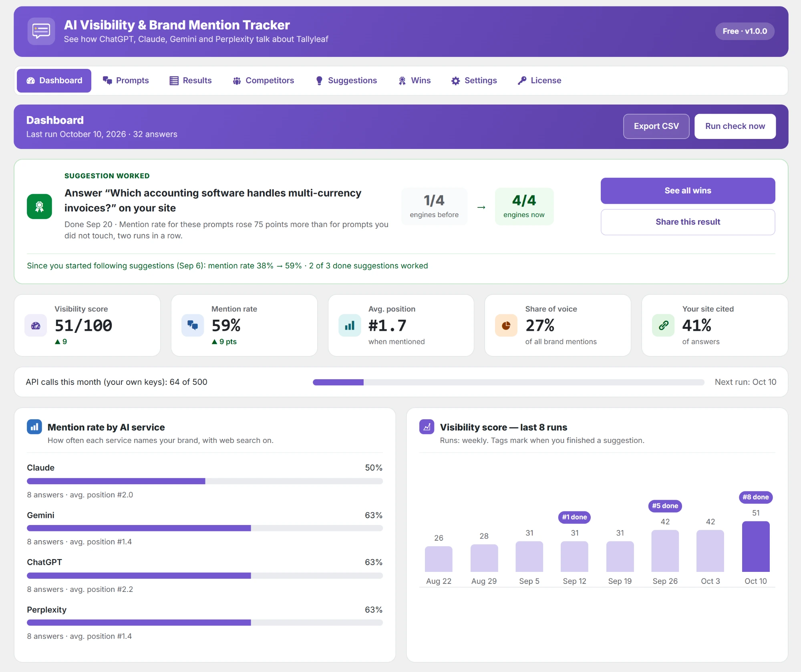The image size is (801, 672).
Task: Click the API calls usage progress bar
Action: click(x=508, y=382)
